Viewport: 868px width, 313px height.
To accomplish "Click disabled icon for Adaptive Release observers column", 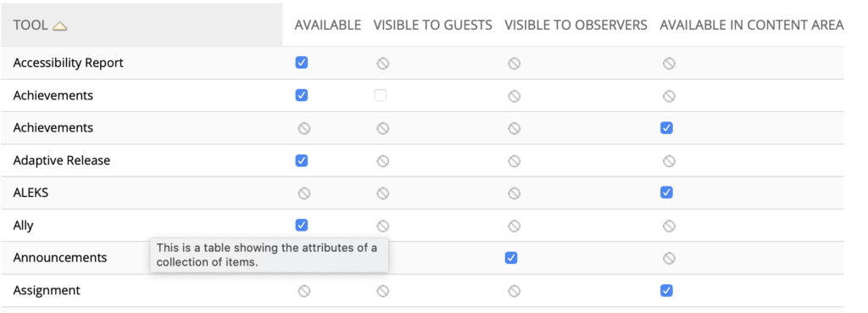I will 515,160.
